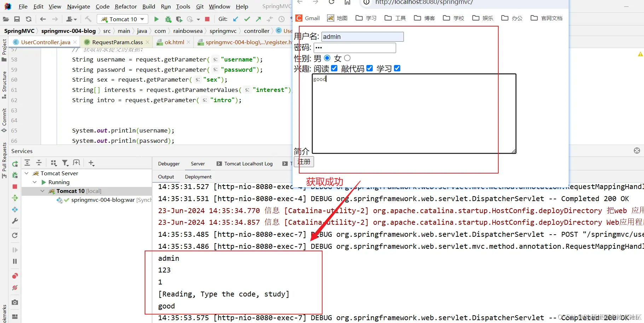
Task: Open 学习 bookmark folder
Action: 366,18
